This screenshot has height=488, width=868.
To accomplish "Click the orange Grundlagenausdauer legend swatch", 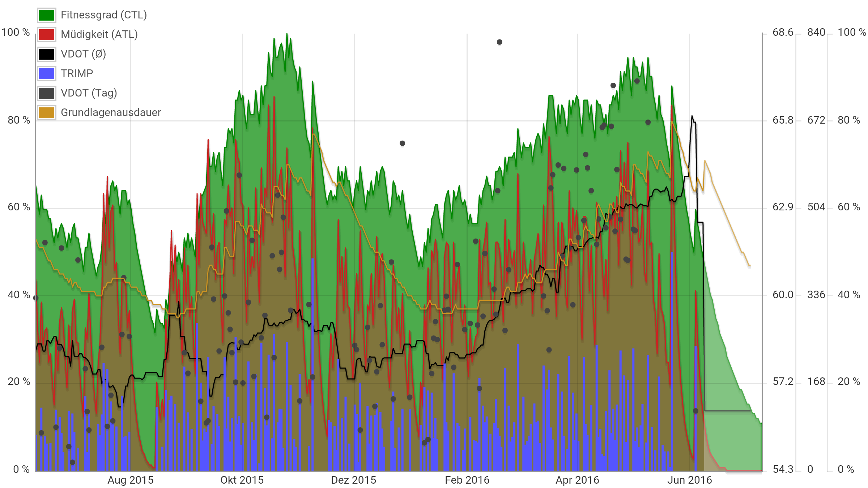I will [x=47, y=113].
